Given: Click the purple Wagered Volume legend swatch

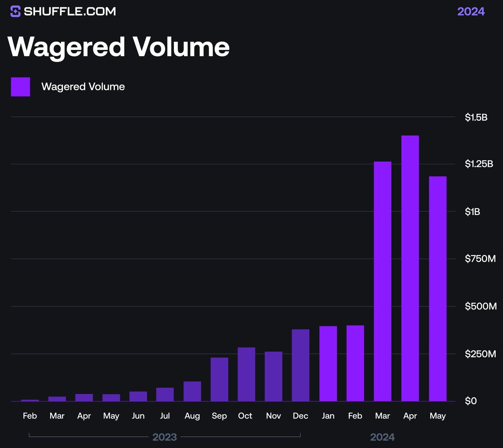Looking at the screenshot, I should tap(20, 86).
